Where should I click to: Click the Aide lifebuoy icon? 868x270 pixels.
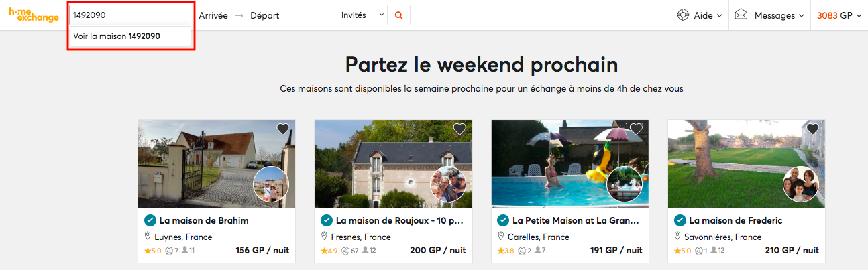pyautogui.click(x=683, y=15)
